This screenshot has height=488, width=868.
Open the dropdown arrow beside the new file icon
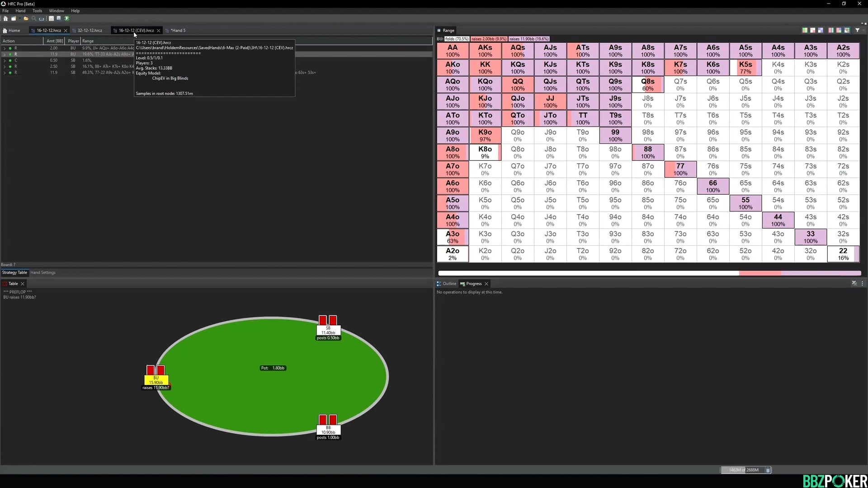pos(19,19)
